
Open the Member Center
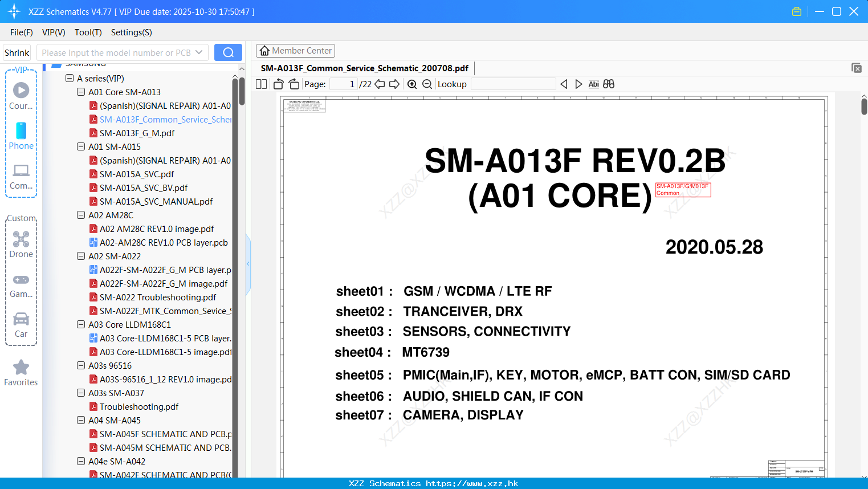tap(295, 51)
